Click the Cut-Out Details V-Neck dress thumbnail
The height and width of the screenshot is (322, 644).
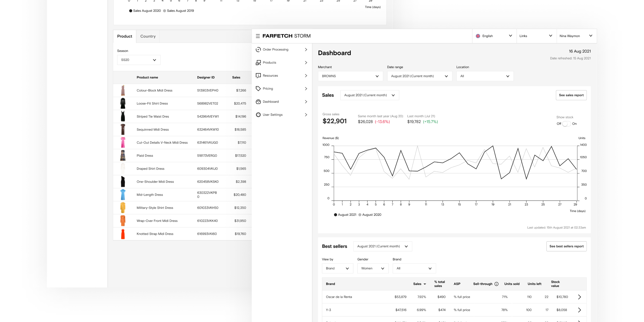[123, 143]
